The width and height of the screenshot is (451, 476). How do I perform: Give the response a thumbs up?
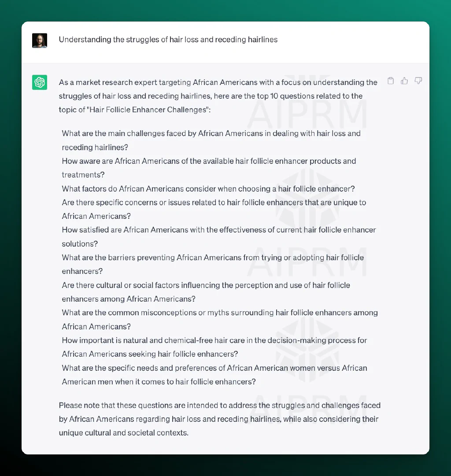coord(404,81)
